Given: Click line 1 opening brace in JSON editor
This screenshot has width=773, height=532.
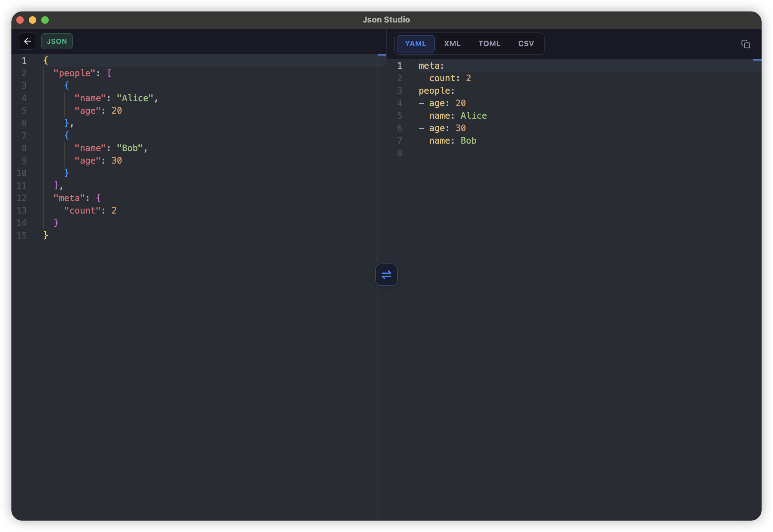Looking at the screenshot, I should pos(46,60).
